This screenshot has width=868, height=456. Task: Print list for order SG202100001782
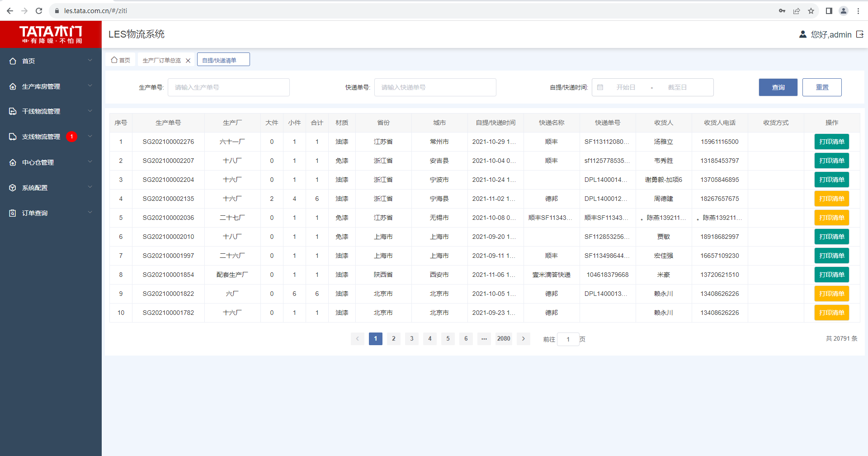(x=832, y=313)
